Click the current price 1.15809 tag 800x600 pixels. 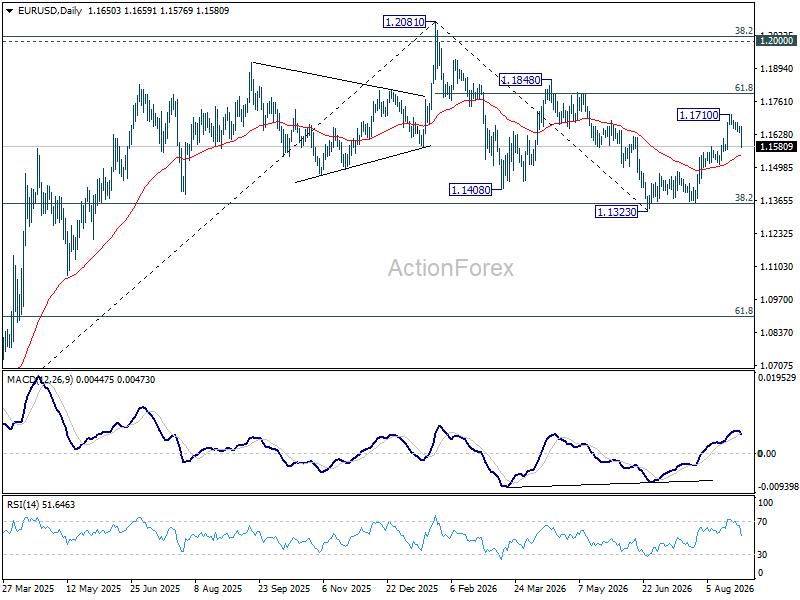pos(776,147)
